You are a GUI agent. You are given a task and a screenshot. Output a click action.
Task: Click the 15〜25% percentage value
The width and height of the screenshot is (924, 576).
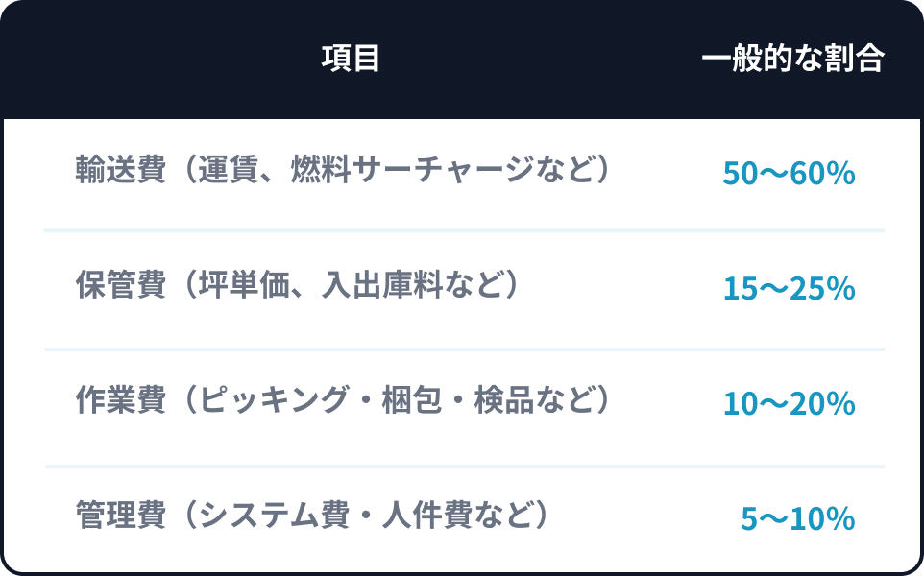(789, 289)
